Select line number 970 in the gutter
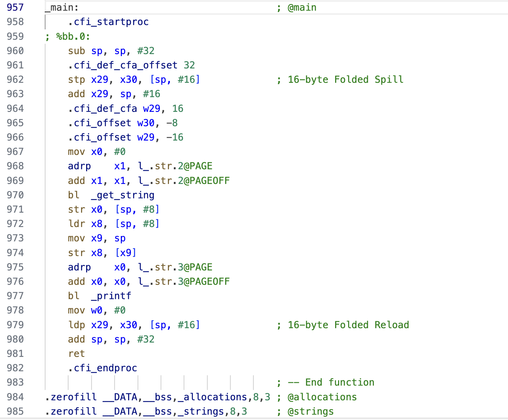 click(15, 195)
